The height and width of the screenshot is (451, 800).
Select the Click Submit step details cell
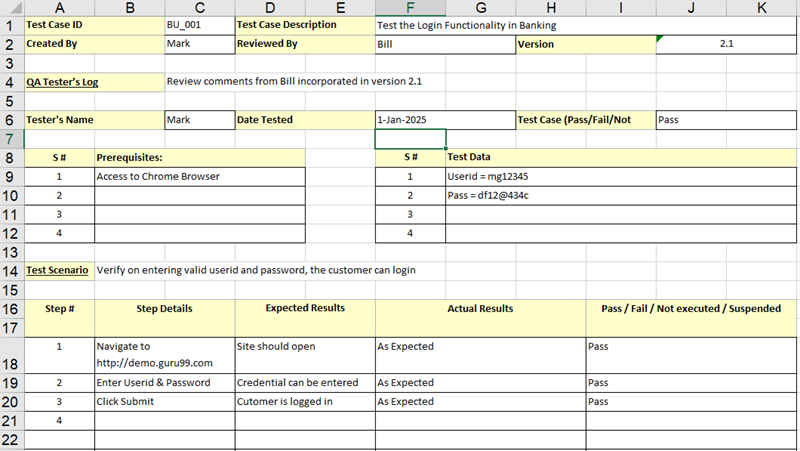tap(164, 402)
